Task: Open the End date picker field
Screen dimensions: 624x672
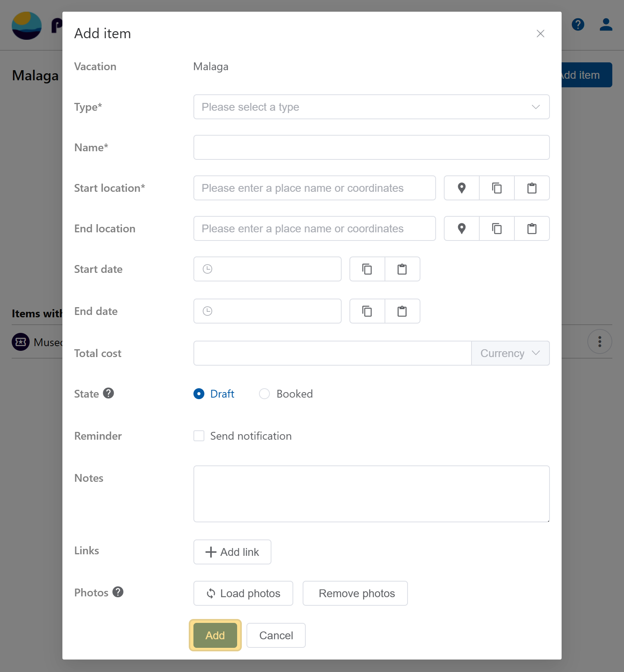Action: tap(267, 311)
